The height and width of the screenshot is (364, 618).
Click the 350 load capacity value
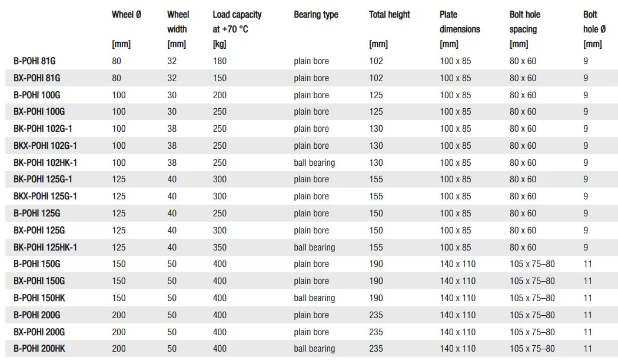click(x=220, y=248)
